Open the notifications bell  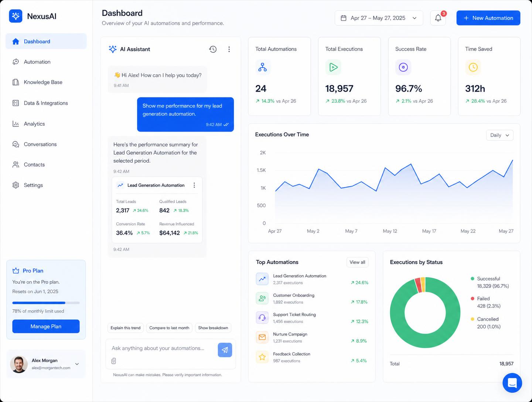tap(438, 18)
